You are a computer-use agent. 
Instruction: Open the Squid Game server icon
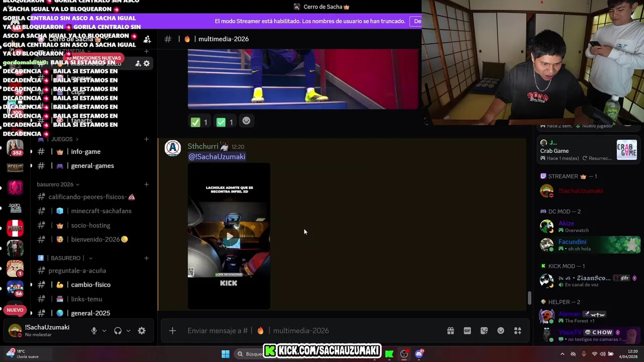(x=15, y=208)
